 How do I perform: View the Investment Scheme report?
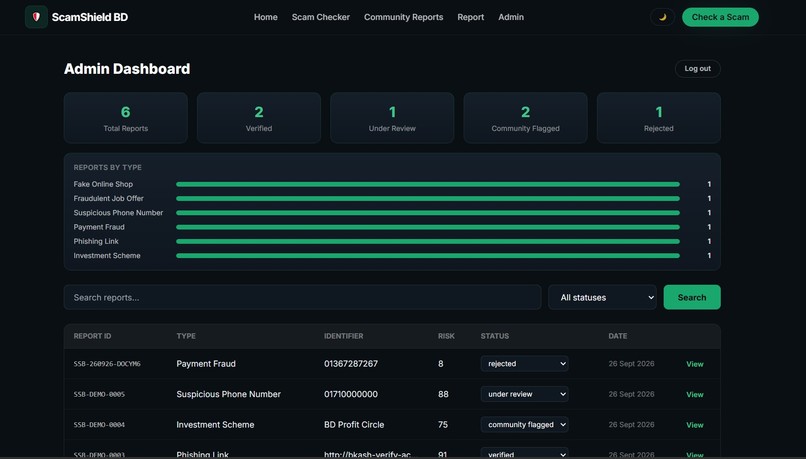click(x=694, y=425)
